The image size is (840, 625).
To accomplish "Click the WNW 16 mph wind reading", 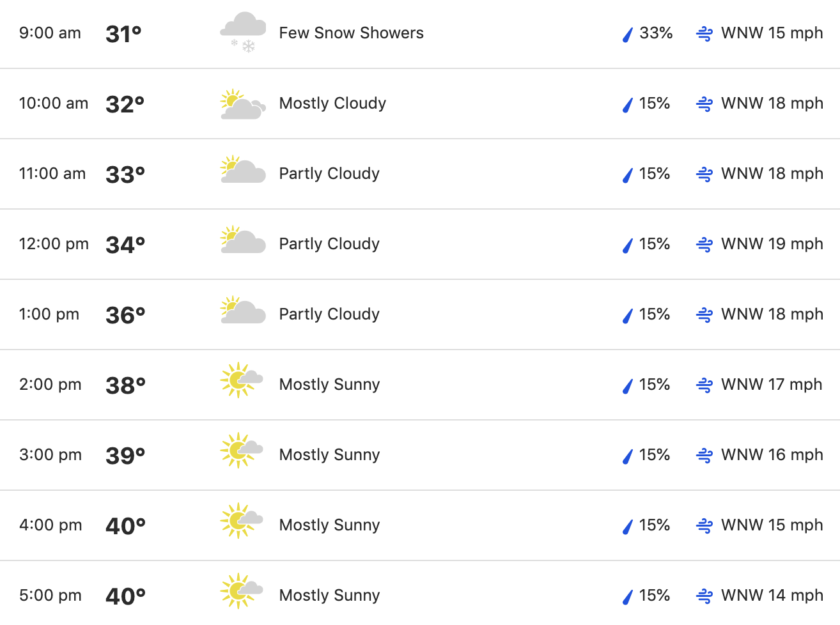I will (x=772, y=455).
